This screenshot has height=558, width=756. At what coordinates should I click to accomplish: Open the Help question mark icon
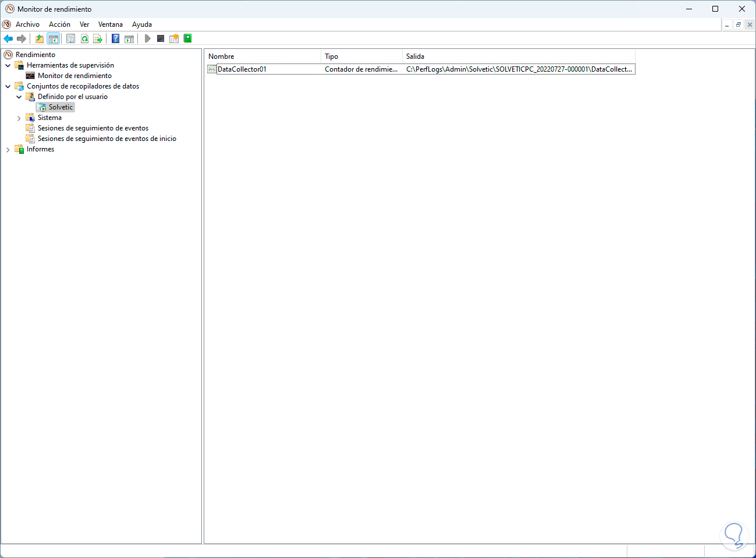point(115,39)
